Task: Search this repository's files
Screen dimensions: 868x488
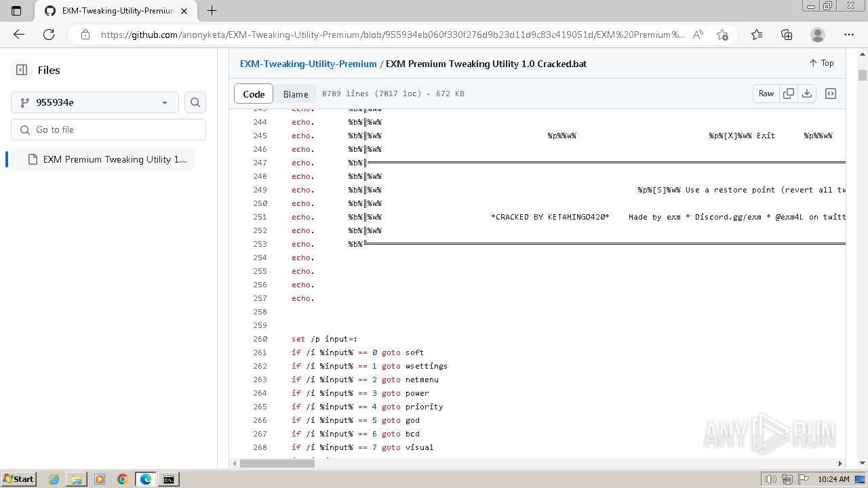Action: [x=195, y=102]
